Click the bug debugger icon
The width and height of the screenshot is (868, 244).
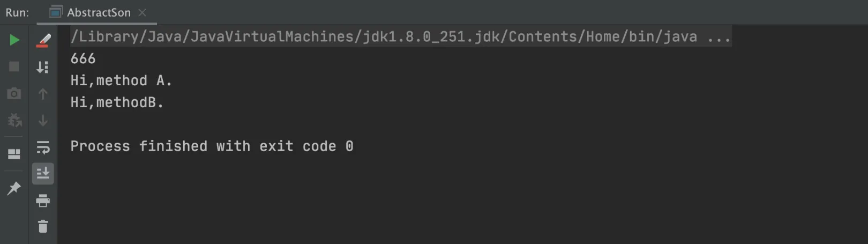tap(14, 120)
